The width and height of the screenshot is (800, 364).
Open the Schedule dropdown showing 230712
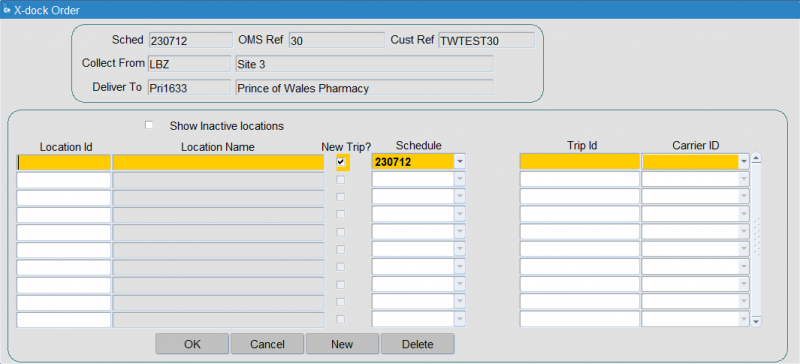[x=460, y=162]
